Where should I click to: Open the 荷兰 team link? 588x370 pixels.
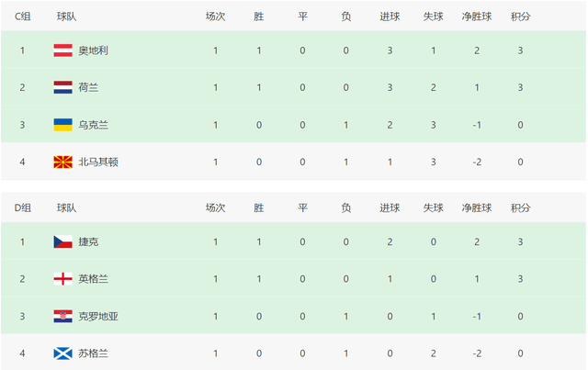point(88,87)
